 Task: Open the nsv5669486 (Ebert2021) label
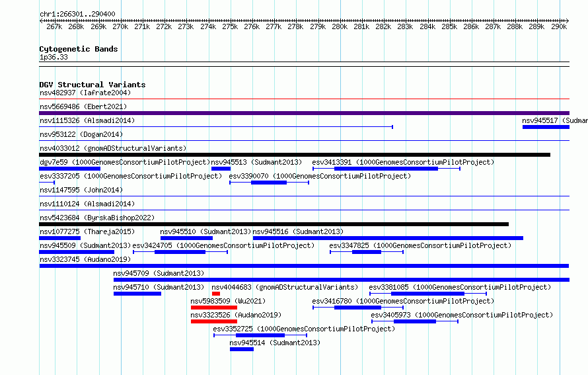point(83,106)
